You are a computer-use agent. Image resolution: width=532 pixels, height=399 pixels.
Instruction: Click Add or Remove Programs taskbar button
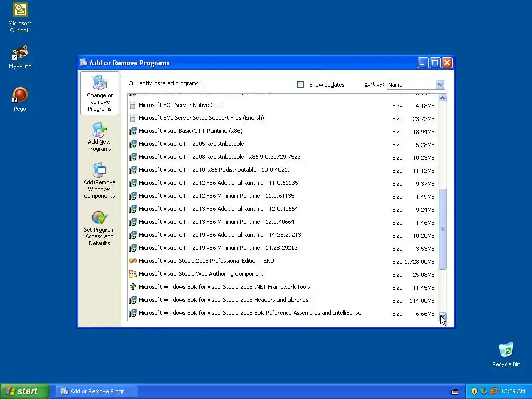96,391
